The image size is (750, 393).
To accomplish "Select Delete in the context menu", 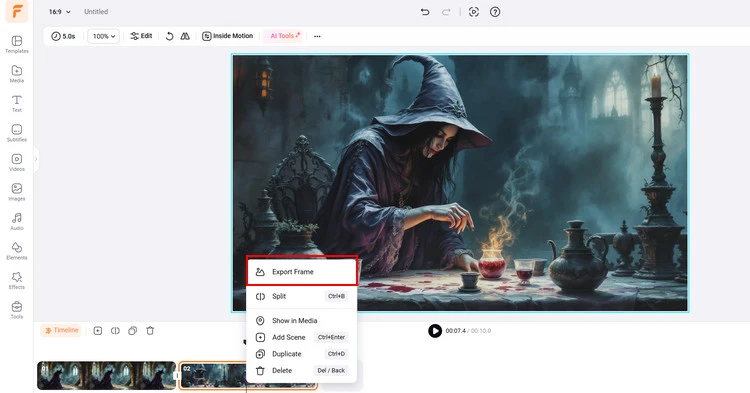I will pos(302,371).
